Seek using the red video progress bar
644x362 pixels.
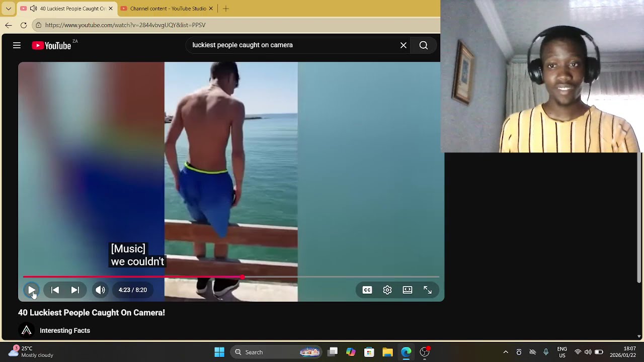tap(231, 277)
